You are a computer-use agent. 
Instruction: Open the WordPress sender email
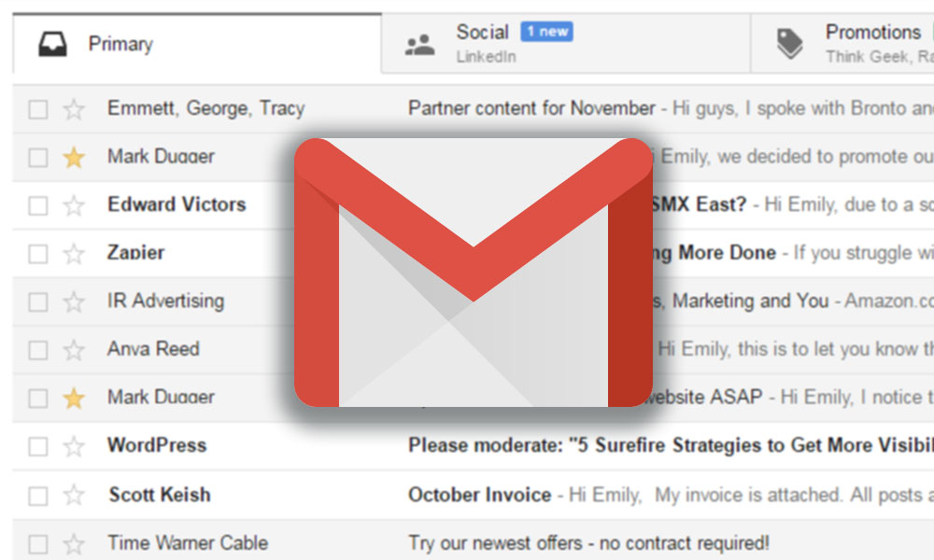157,445
